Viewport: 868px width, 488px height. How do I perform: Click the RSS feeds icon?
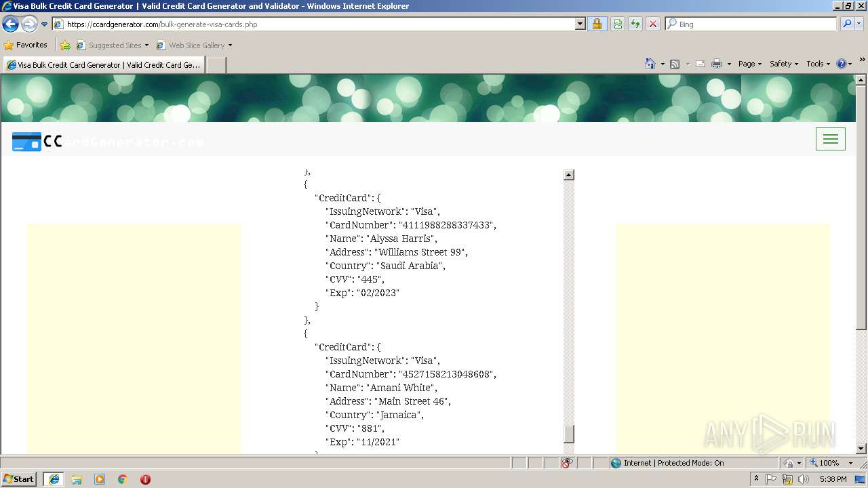[x=675, y=64]
